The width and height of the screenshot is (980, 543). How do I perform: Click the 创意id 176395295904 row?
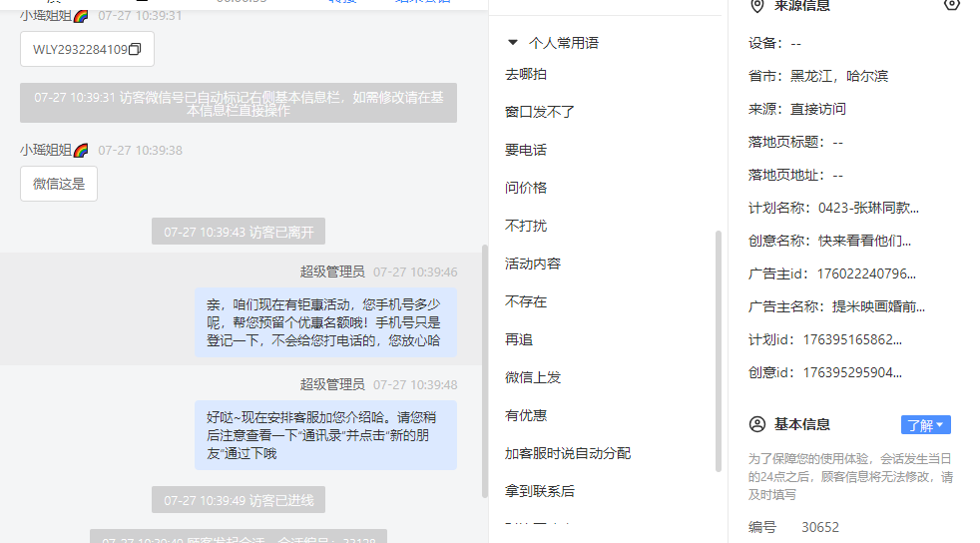coord(825,373)
